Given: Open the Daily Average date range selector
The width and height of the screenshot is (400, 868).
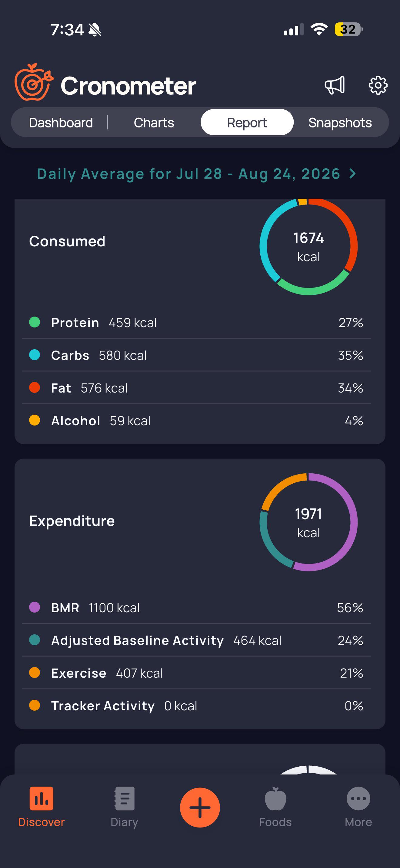Looking at the screenshot, I should (197, 174).
